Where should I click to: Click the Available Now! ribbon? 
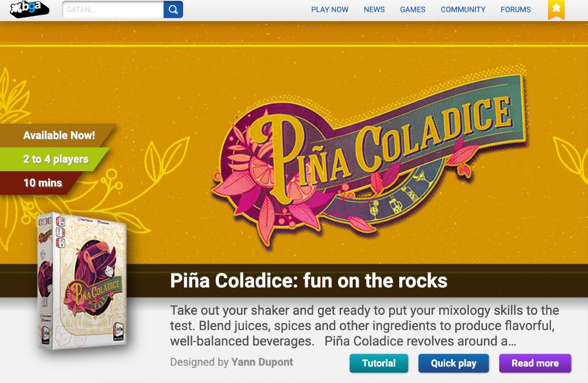(x=58, y=135)
